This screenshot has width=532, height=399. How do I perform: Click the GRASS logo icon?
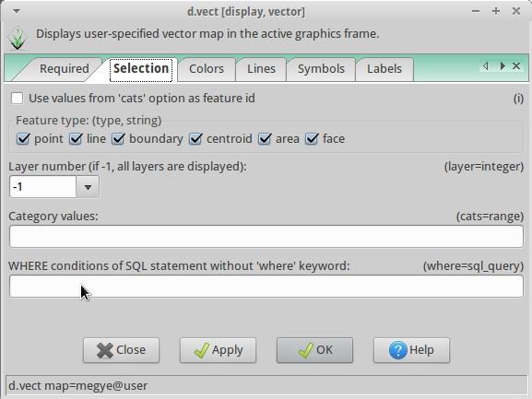coord(18,39)
